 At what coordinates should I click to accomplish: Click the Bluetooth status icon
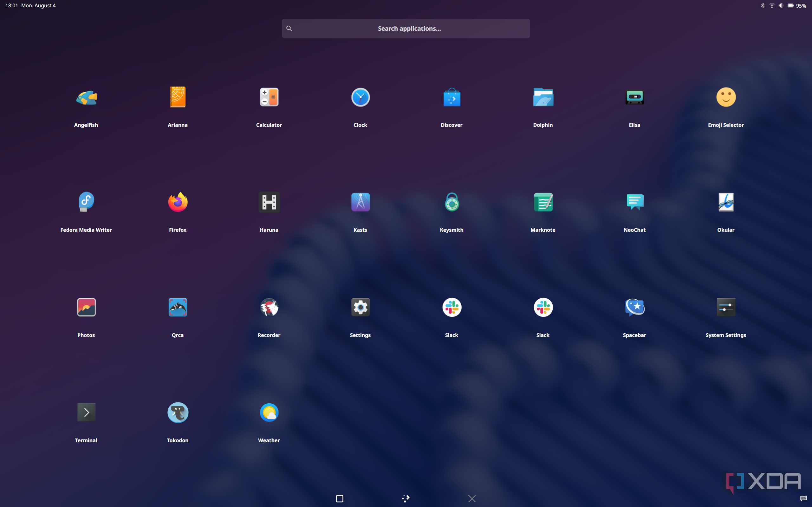pyautogui.click(x=763, y=5)
